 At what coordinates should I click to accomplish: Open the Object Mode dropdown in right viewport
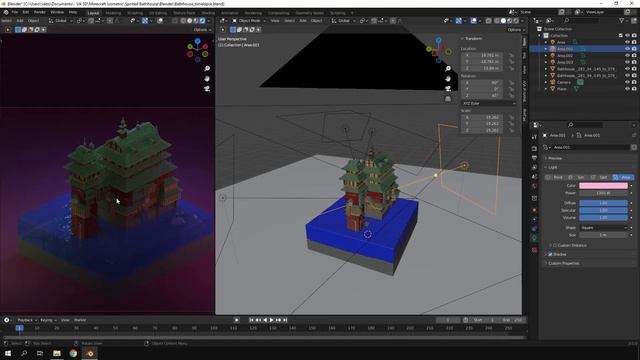tap(249, 20)
